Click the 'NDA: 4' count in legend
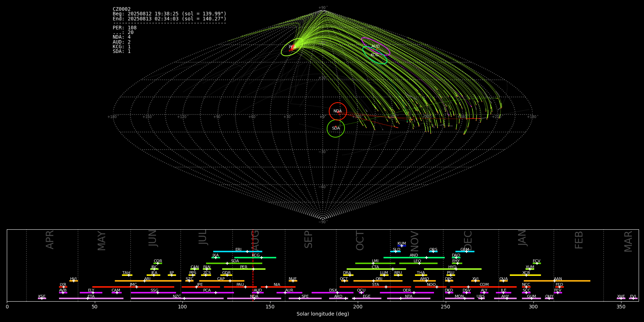This screenshot has height=322, width=644. pos(122,37)
